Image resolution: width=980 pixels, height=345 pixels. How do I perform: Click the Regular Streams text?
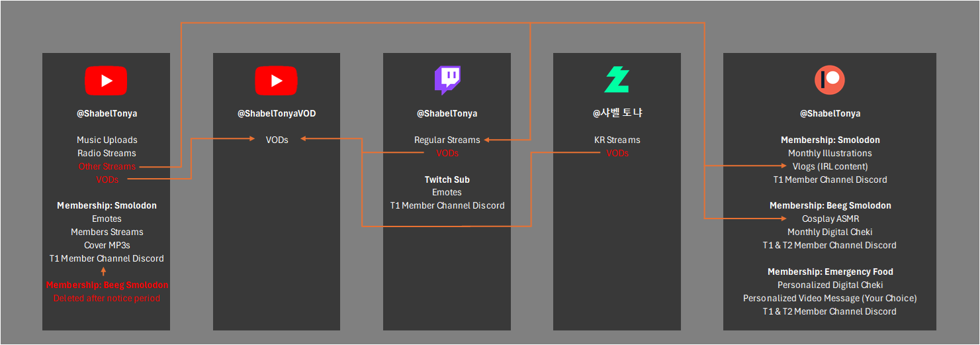point(447,140)
